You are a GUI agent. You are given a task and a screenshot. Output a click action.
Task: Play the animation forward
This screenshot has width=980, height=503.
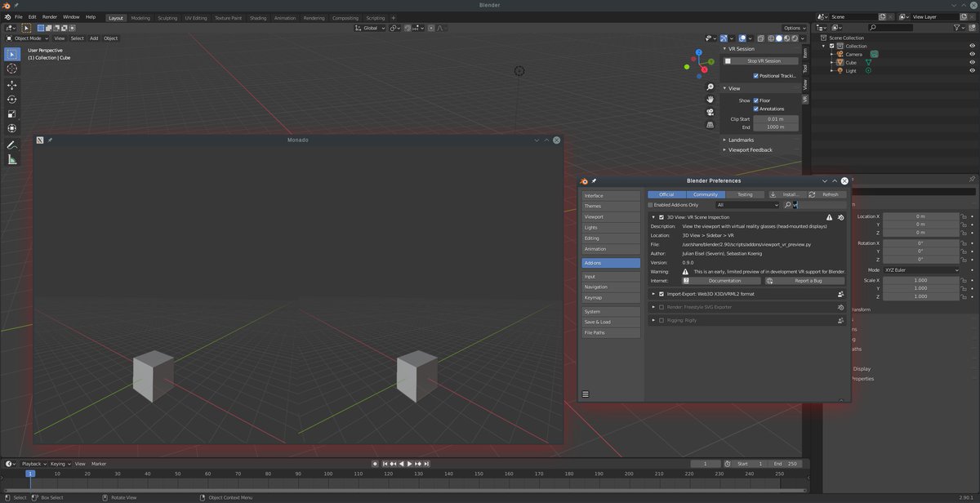[409, 464]
